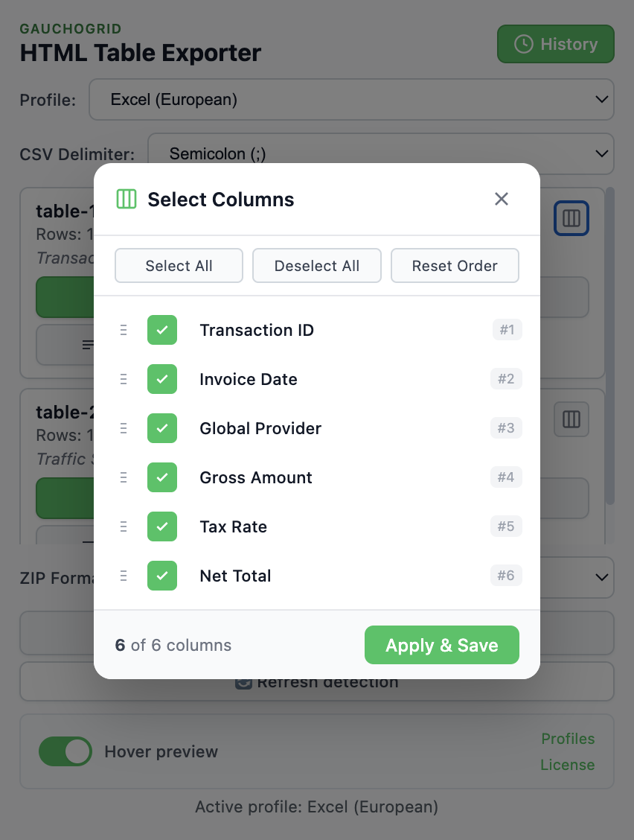Uncheck the Transaction ID column
This screenshot has height=840, width=634.
161,330
